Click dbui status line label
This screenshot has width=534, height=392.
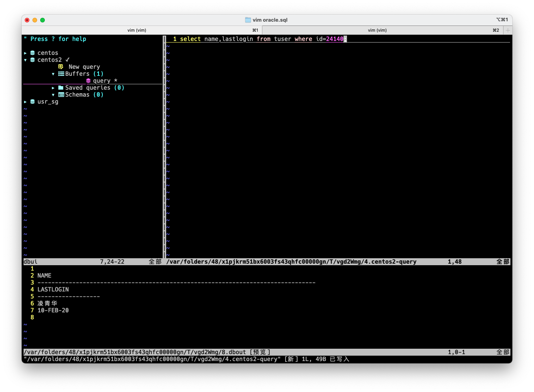pos(31,262)
